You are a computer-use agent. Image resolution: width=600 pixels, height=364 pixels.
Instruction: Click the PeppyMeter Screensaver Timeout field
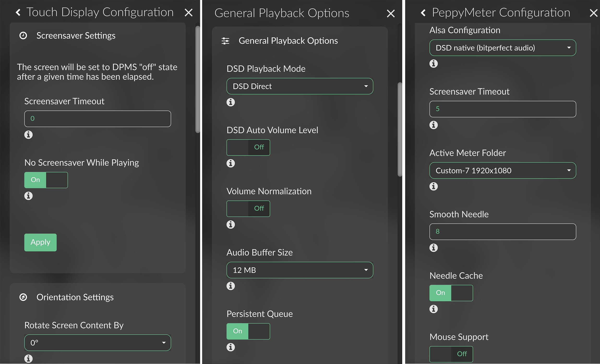(503, 109)
